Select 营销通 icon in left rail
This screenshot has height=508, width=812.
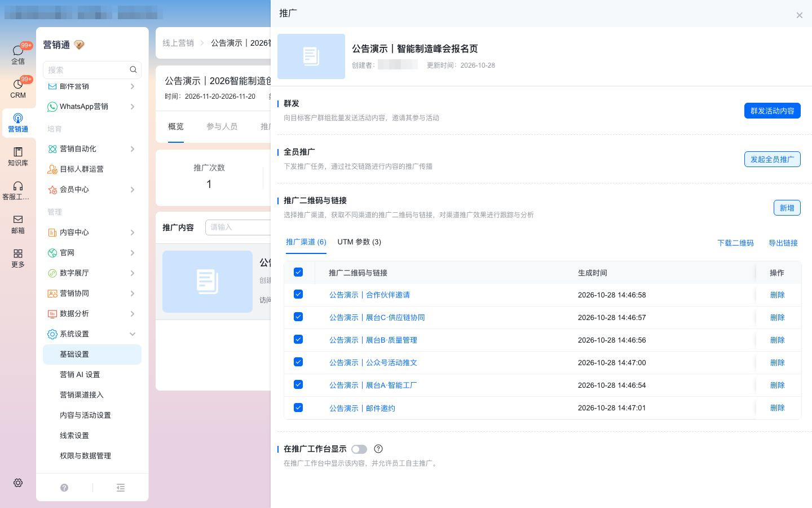pyautogui.click(x=18, y=119)
